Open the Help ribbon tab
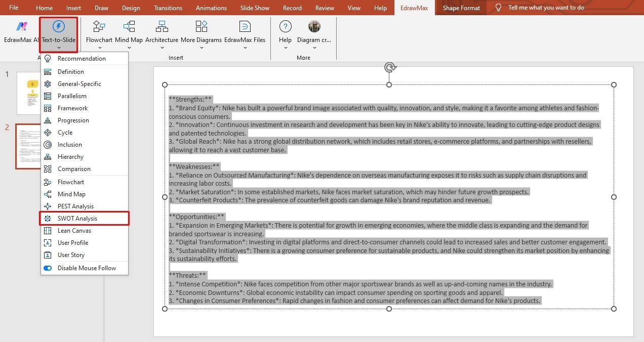644x342 pixels. (380, 8)
